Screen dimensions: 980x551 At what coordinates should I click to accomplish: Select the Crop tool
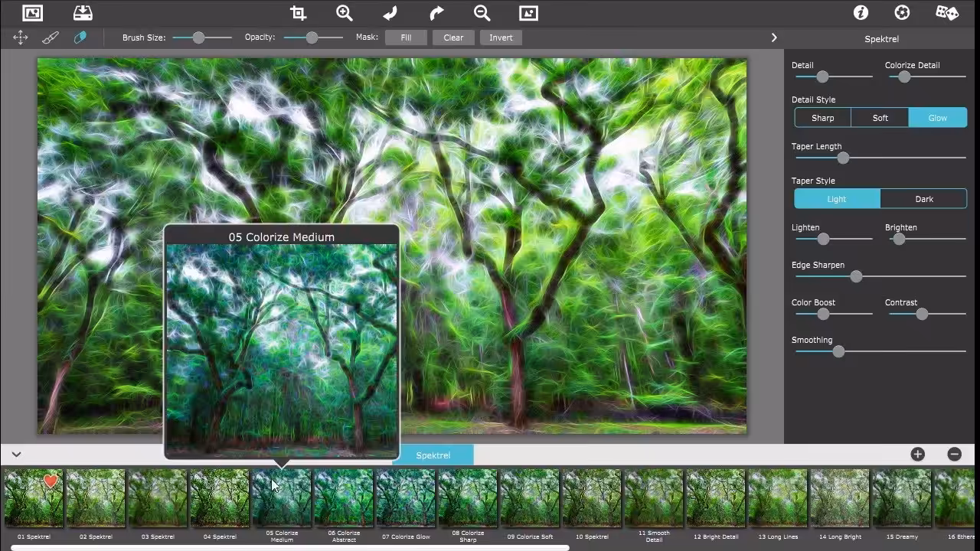(x=298, y=13)
